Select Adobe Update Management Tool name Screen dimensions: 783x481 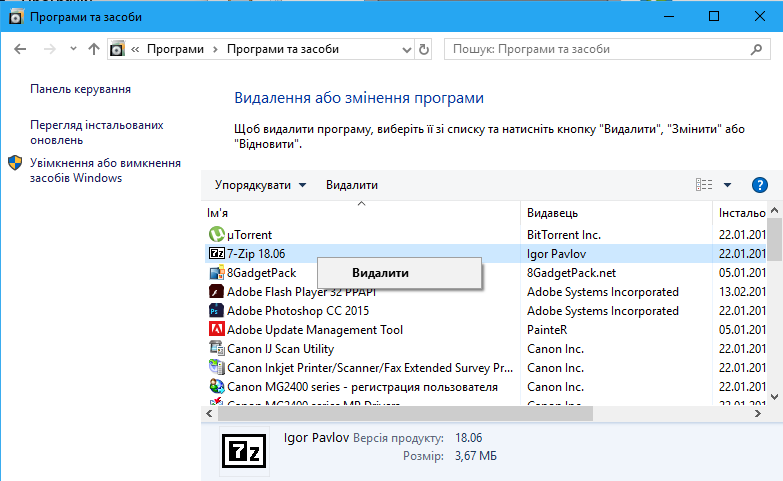tap(315, 330)
